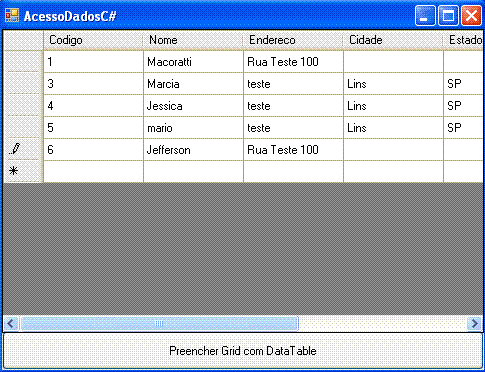Select row header with pencil edit icon
The width and height of the screenshot is (485, 372).
(x=23, y=149)
